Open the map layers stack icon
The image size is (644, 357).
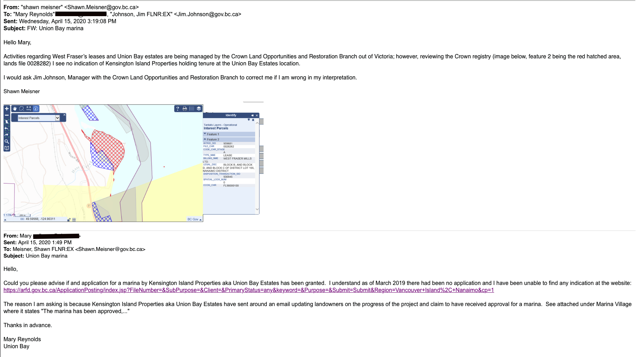(x=199, y=109)
